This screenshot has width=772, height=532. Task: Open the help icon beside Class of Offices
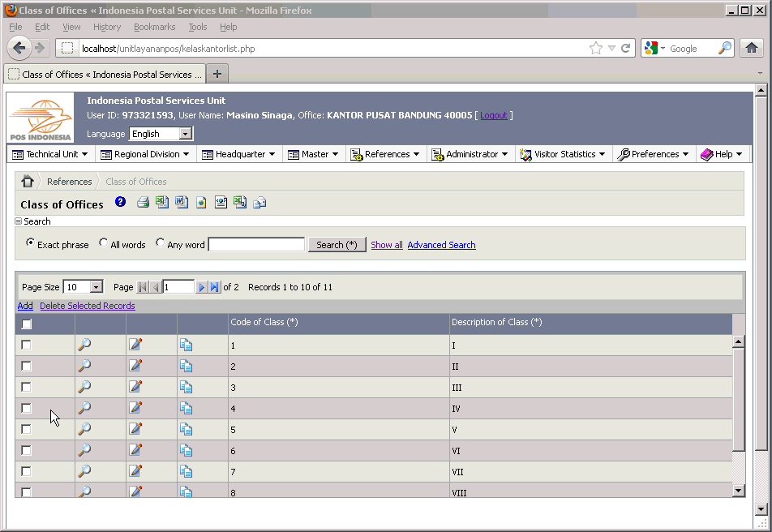(x=120, y=202)
